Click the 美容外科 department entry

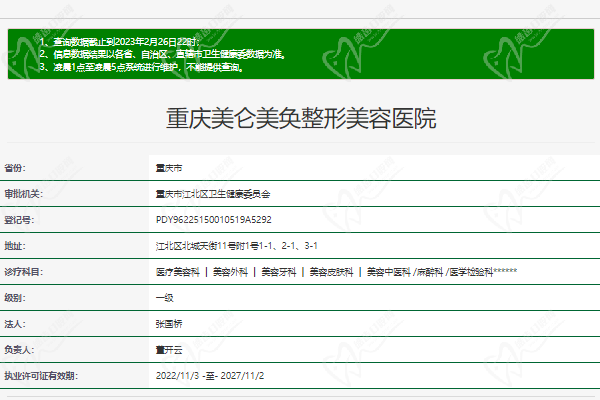230,272
